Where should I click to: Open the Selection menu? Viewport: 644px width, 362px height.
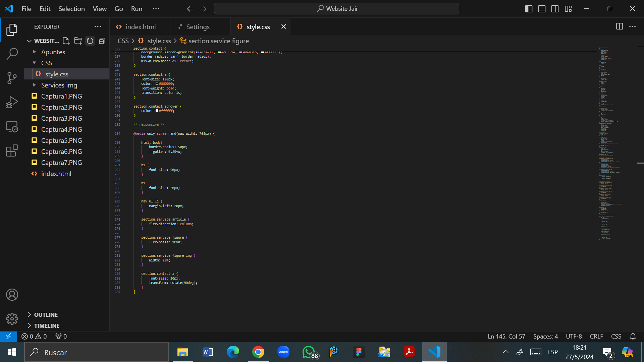click(x=71, y=9)
